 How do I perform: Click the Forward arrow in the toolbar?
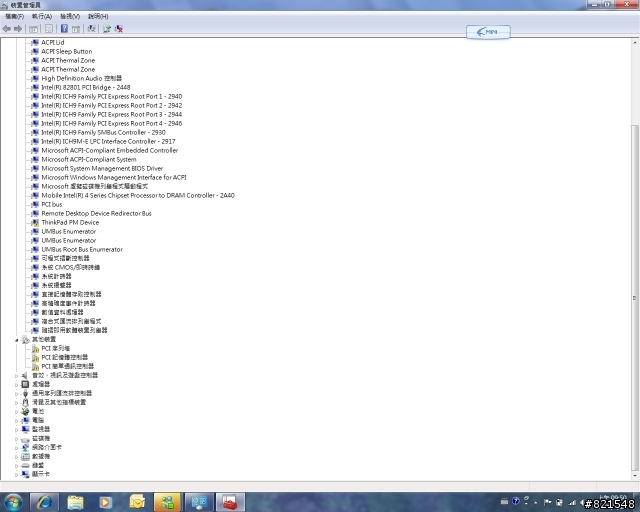click(x=18, y=29)
